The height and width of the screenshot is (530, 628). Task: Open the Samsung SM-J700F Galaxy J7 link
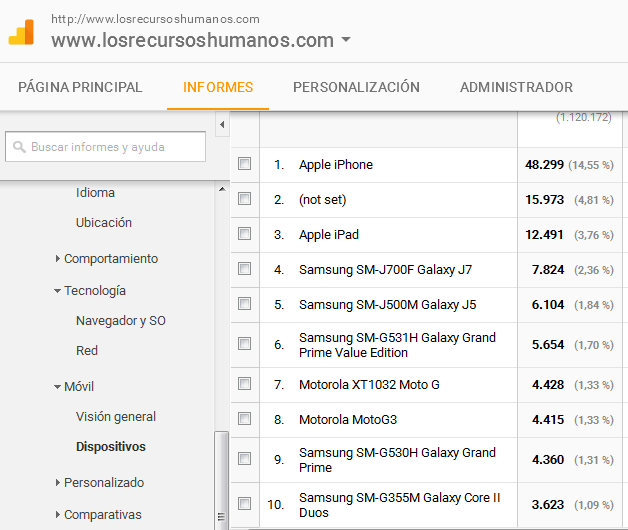[385, 270]
